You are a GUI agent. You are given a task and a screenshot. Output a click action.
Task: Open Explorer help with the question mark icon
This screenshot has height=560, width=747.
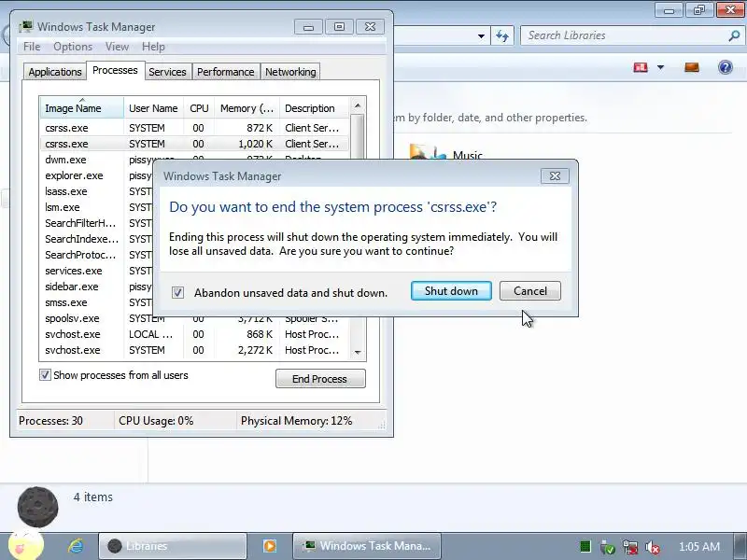click(726, 67)
